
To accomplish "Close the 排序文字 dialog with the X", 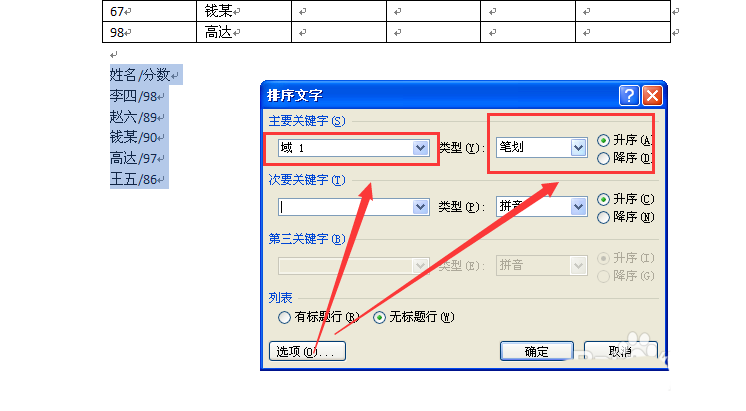I will point(652,96).
